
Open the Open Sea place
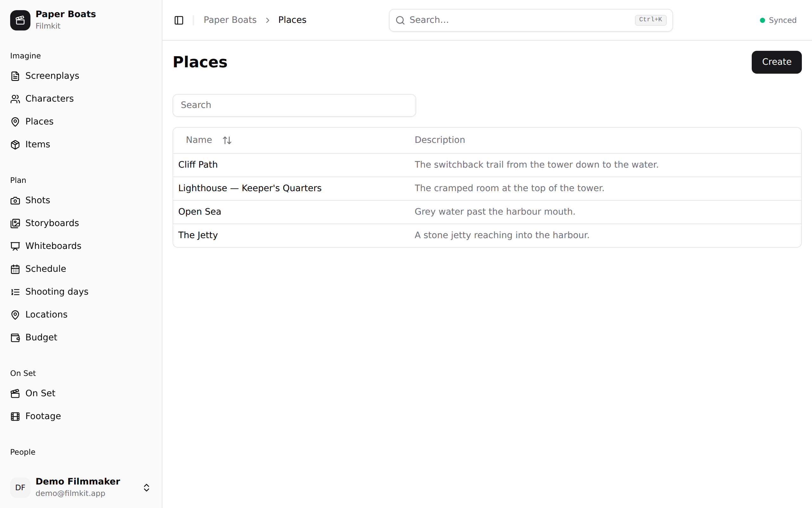pos(487,212)
